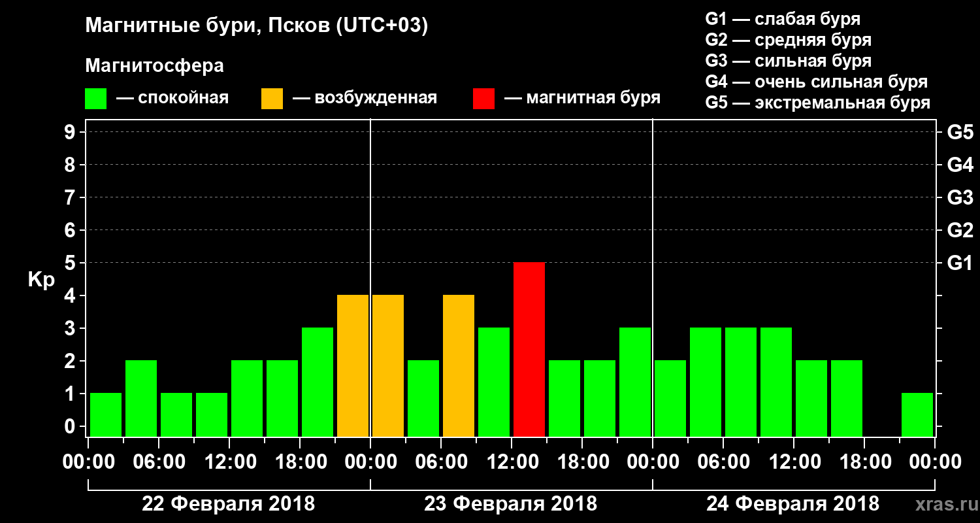This screenshot has width=980, height=523.
Task: Click the last green bar on 24 February
Action: [917, 414]
